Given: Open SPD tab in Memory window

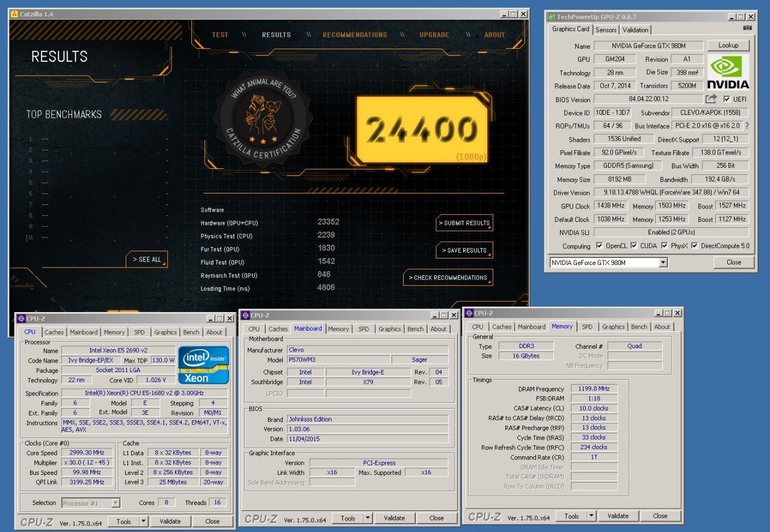Looking at the screenshot, I should 587,326.
